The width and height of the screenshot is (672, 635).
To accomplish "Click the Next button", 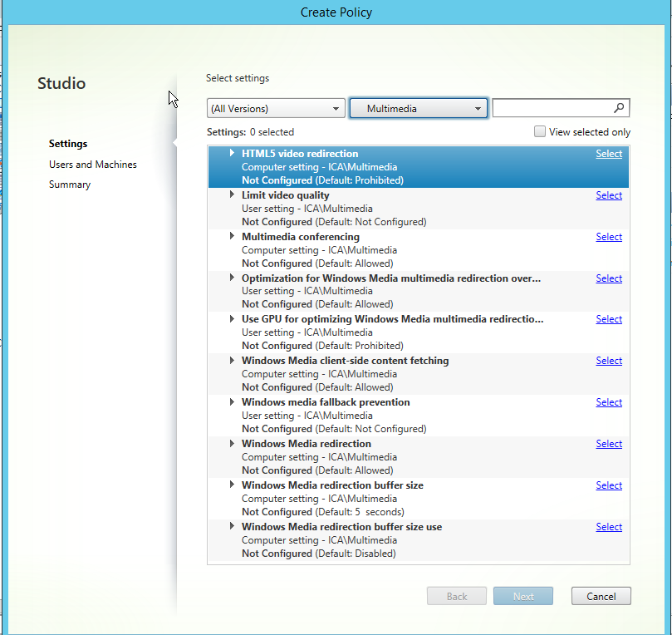I will 523,597.
